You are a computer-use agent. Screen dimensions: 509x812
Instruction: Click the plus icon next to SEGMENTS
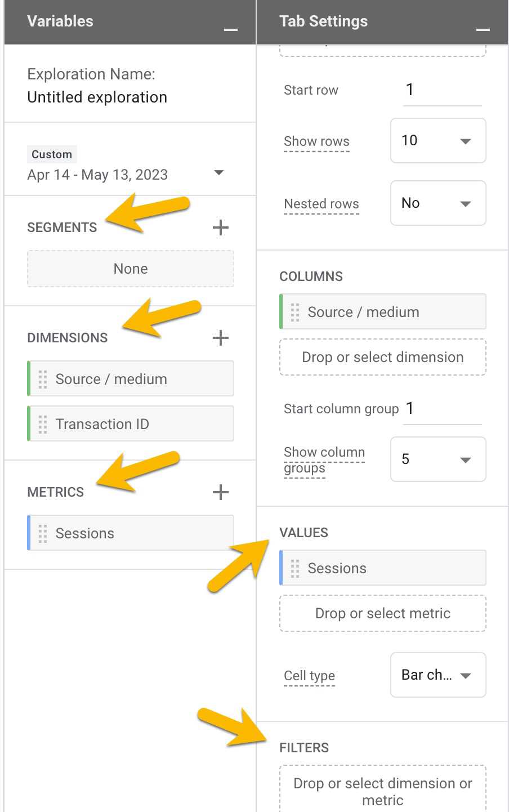click(x=221, y=227)
